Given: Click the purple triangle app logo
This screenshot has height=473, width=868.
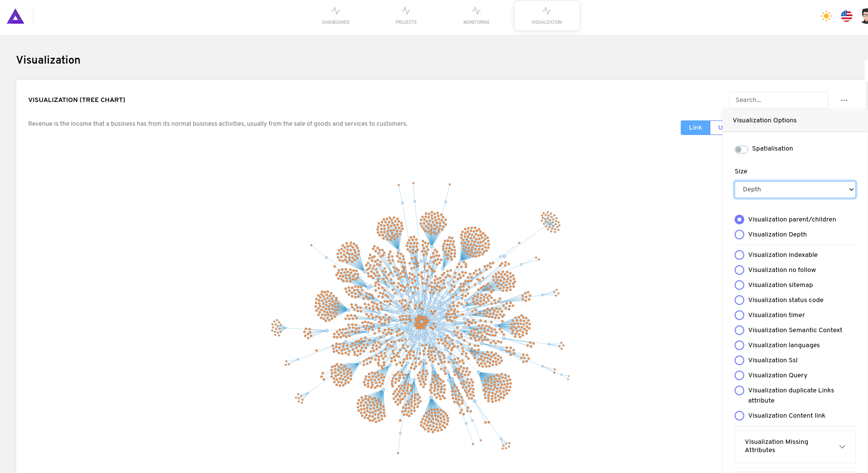Looking at the screenshot, I should (x=16, y=17).
